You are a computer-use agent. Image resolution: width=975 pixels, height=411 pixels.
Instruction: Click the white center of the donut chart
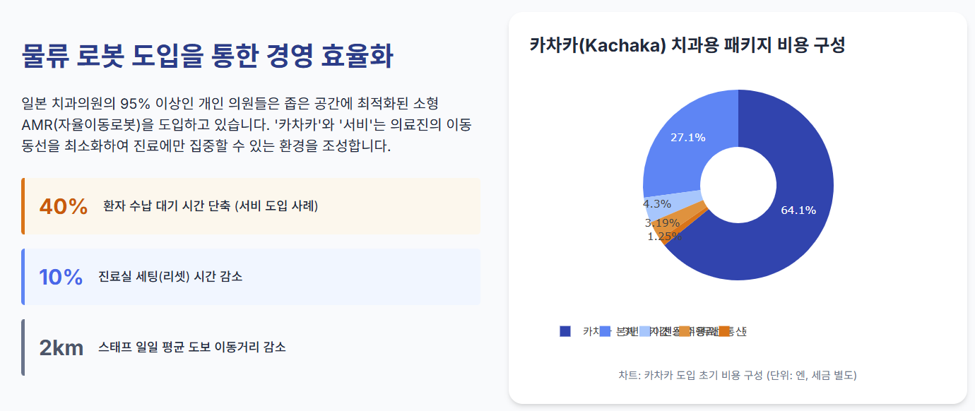click(x=738, y=185)
